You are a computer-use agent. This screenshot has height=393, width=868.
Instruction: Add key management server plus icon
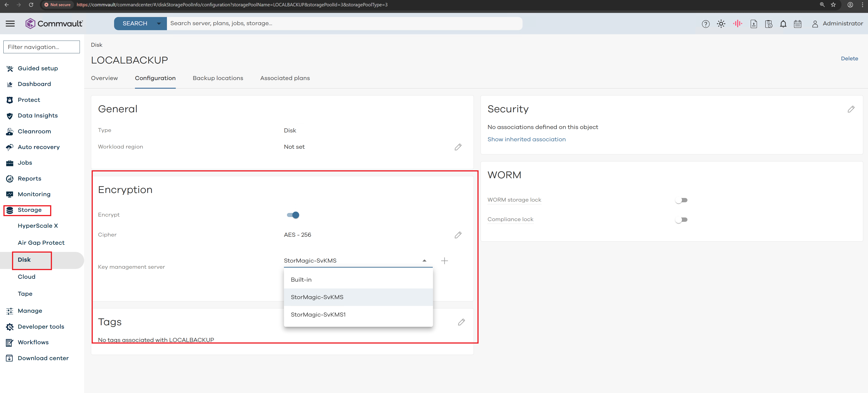tap(445, 261)
